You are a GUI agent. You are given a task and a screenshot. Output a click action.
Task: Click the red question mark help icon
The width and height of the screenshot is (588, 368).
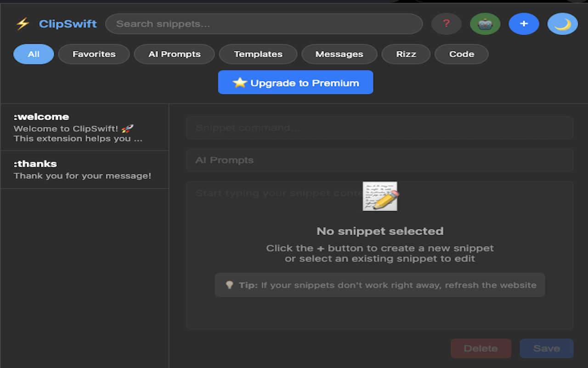click(x=446, y=24)
